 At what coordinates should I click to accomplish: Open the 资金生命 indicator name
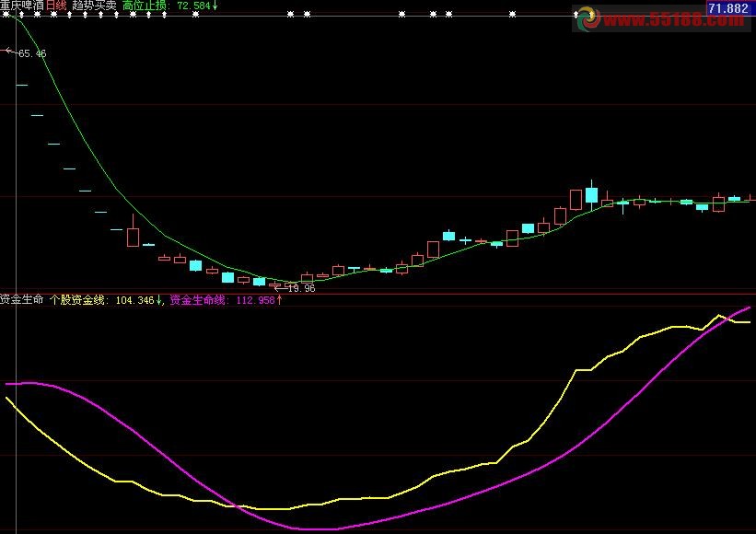pyautogui.click(x=22, y=300)
